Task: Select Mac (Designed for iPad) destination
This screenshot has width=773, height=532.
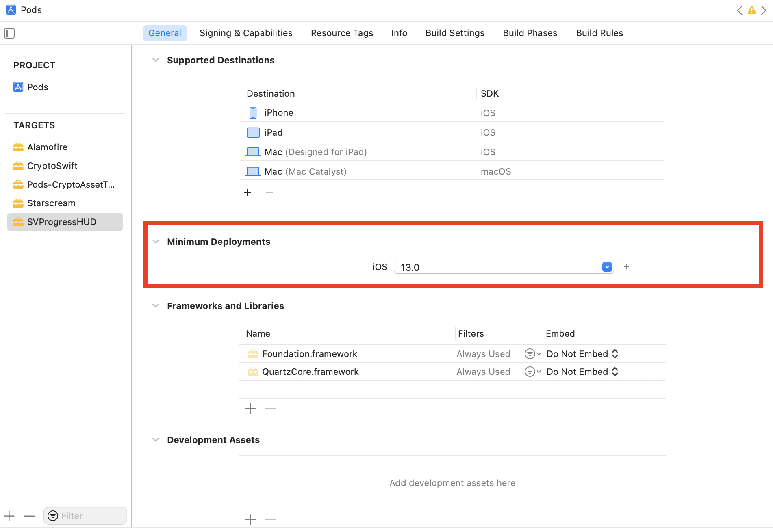Action: click(452, 152)
